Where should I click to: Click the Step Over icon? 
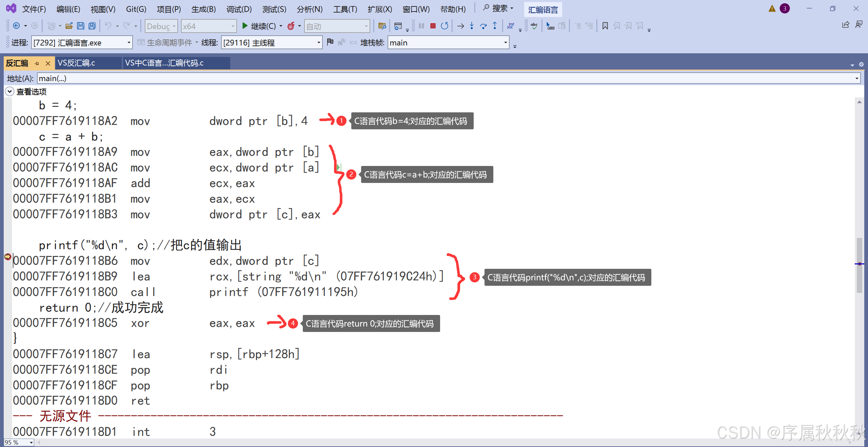pos(484,26)
